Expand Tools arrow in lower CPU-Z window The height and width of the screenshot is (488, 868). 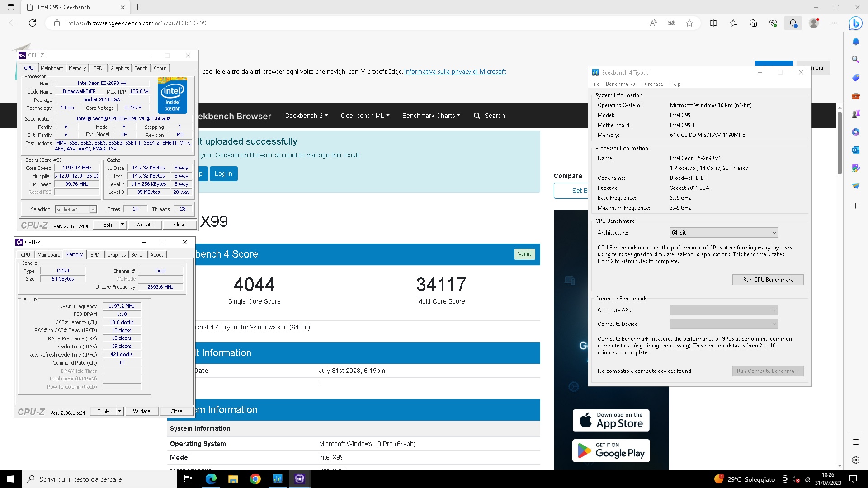(119, 411)
